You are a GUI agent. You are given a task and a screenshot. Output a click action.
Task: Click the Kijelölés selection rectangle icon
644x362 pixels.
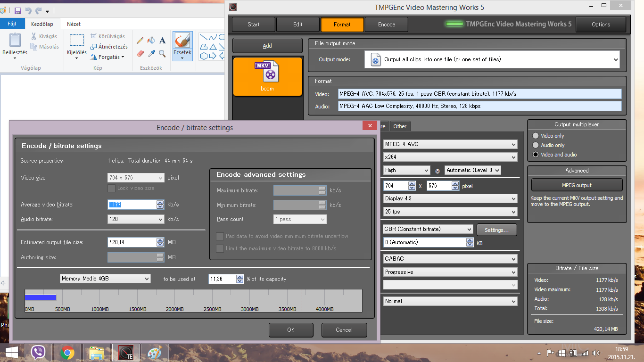(x=77, y=41)
